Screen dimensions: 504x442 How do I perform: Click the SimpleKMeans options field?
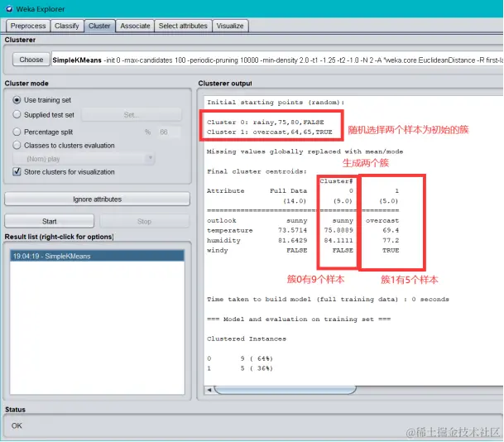pyautogui.click(x=277, y=60)
